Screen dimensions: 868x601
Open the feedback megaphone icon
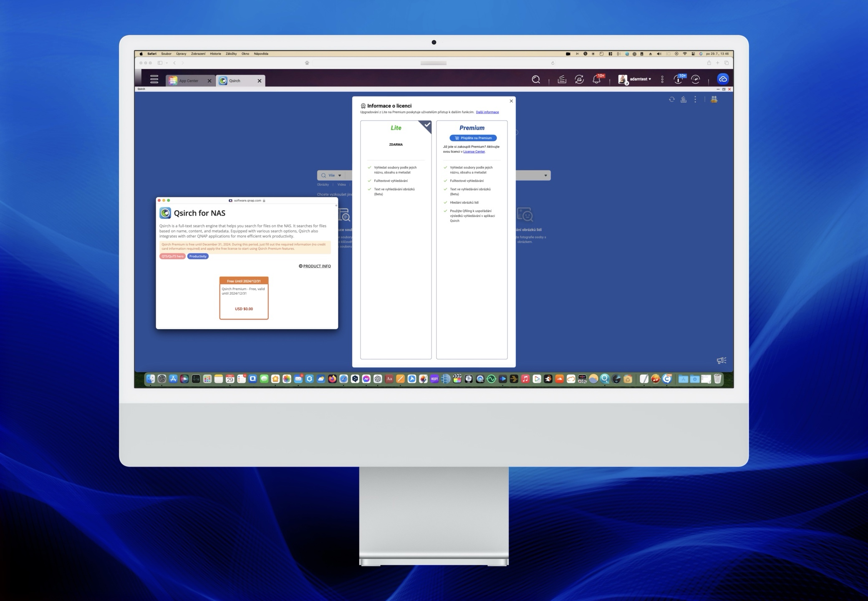click(721, 360)
